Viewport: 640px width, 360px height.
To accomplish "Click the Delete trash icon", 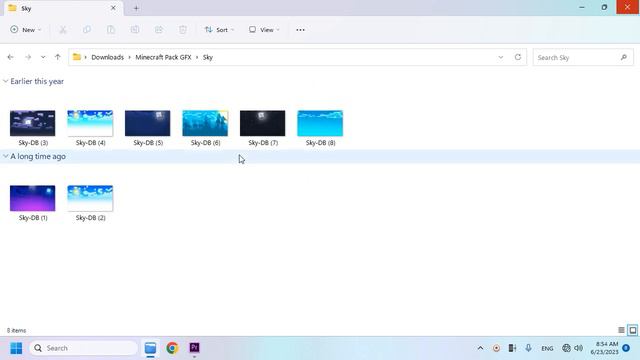I will click(183, 30).
